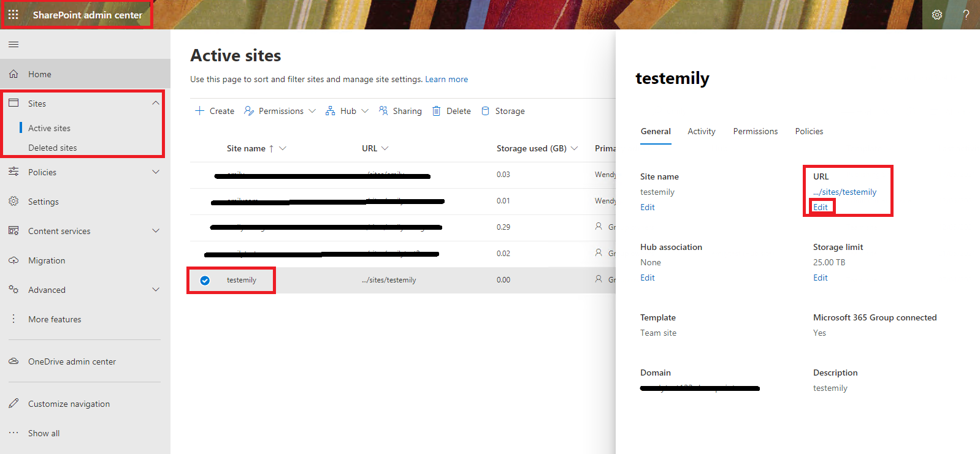Click the Content services icon

pos(13,230)
